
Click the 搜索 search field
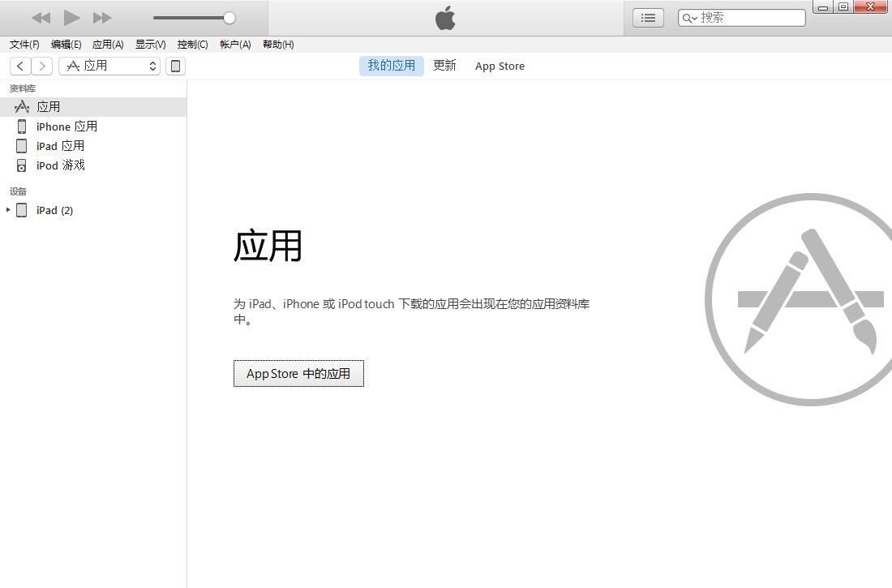click(742, 18)
